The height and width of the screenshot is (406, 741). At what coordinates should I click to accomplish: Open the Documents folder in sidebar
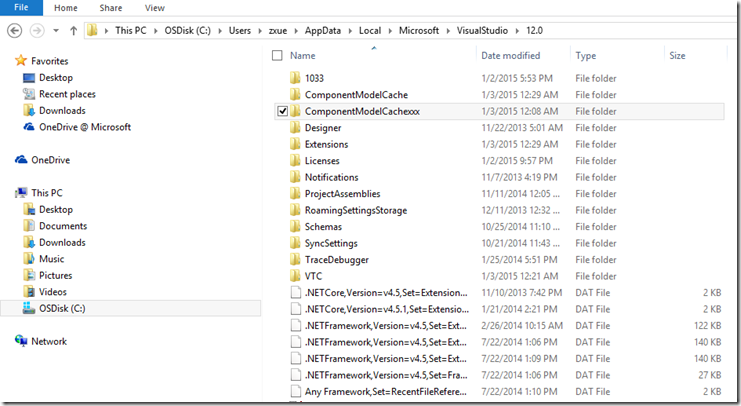pos(63,226)
